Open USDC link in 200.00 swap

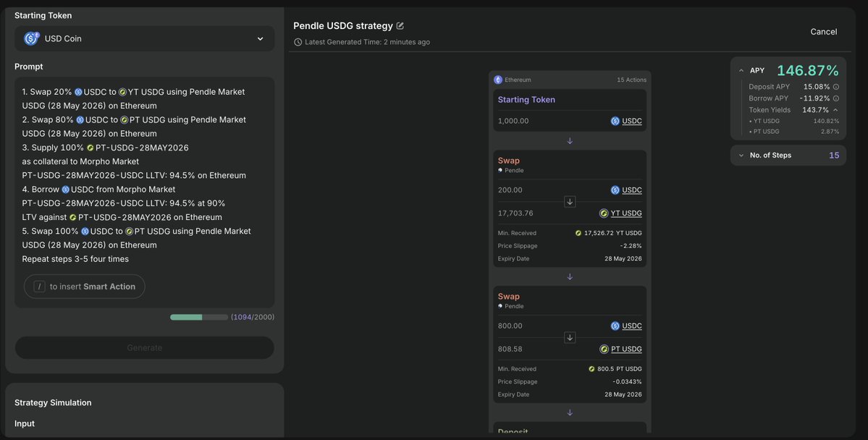coord(631,190)
